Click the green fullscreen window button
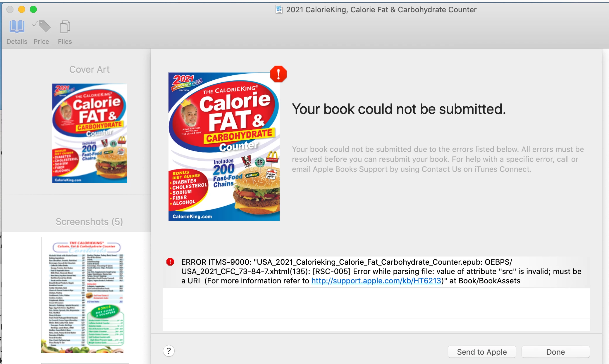 (33, 10)
